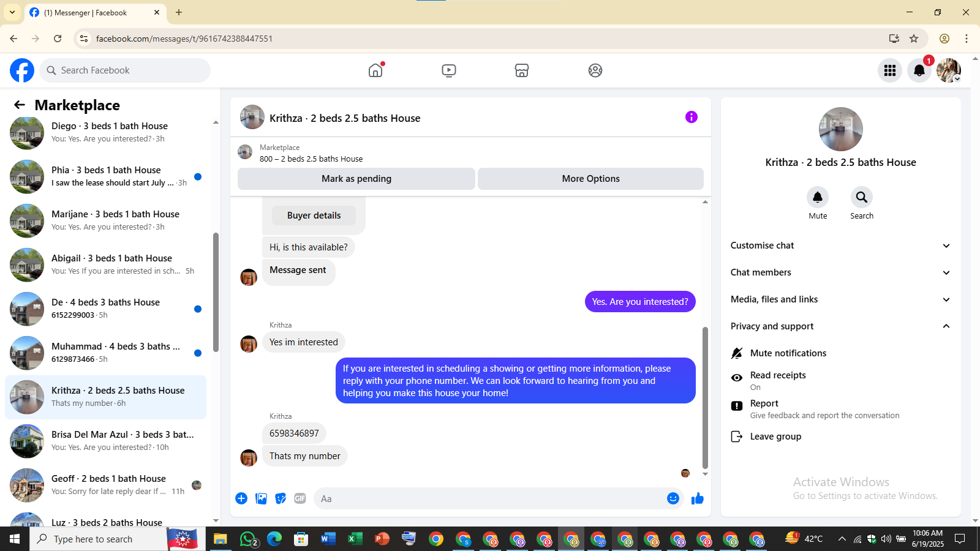980x551 pixels.
Task: Open the Groups icon in top navigation
Action: point(595,70)
